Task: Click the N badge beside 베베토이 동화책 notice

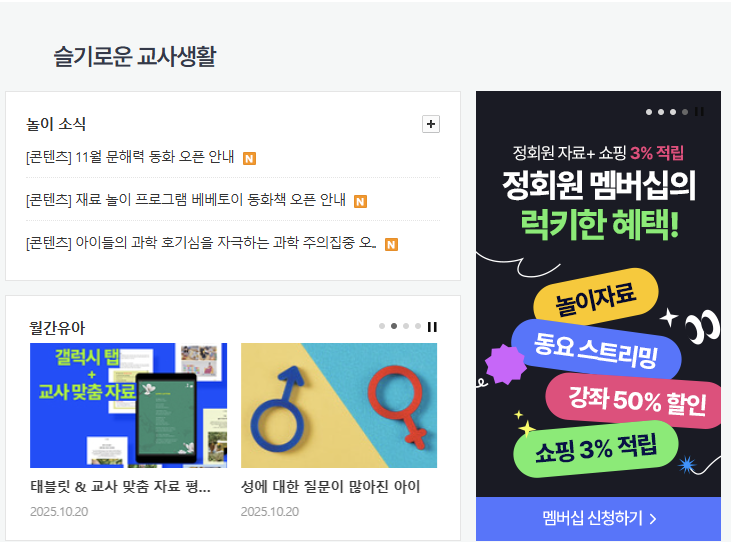Action: tap(360, 201)
